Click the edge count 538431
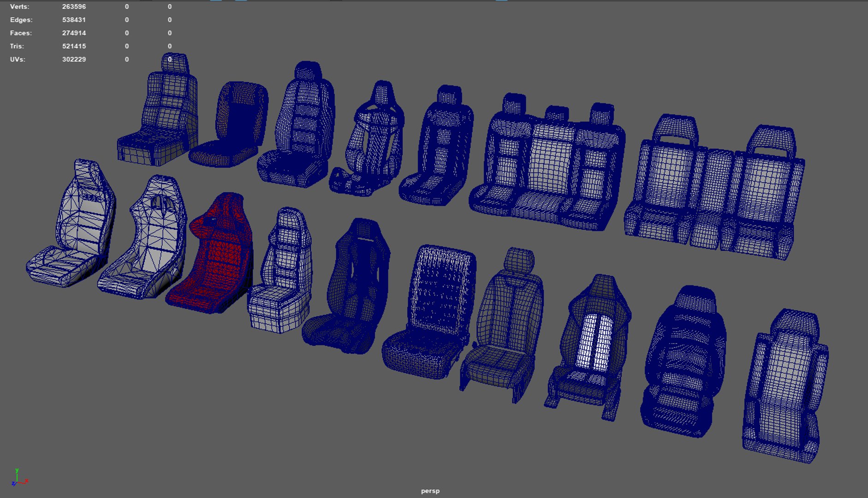The width and height of the screenshot is (868, 498). [74, 20]
